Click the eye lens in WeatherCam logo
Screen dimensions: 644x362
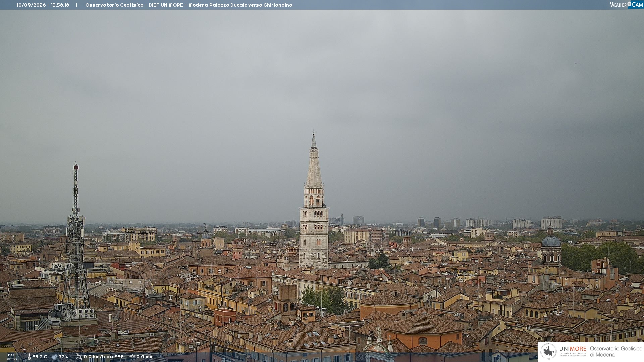coord(629,4)
